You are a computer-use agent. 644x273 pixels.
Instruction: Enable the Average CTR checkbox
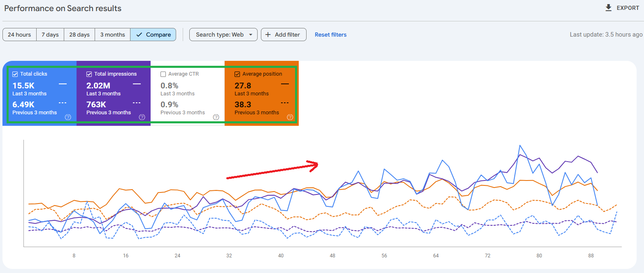163,74
